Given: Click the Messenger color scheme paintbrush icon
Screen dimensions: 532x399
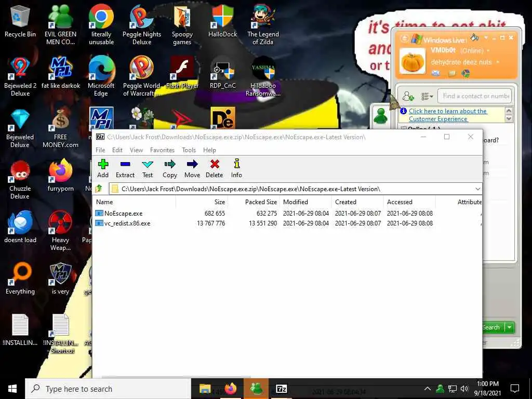Looking at the screenshot, I should tap(475, 37).
